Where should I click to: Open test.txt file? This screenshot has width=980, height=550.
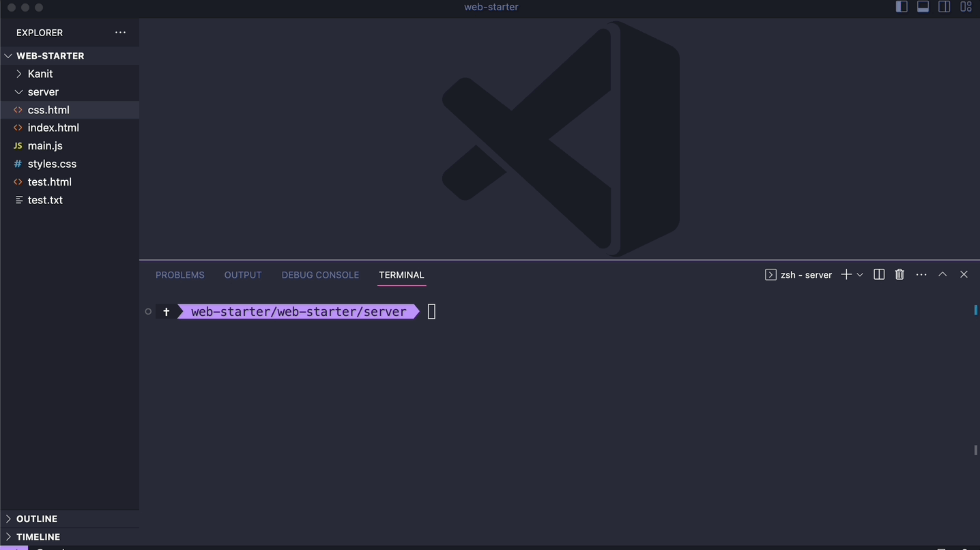70,200
